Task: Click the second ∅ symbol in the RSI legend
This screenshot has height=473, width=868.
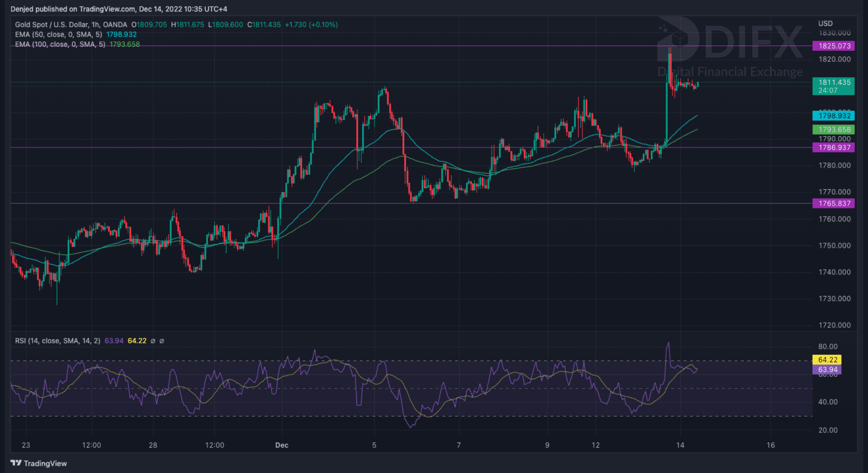Action: (x=162, y=341)
